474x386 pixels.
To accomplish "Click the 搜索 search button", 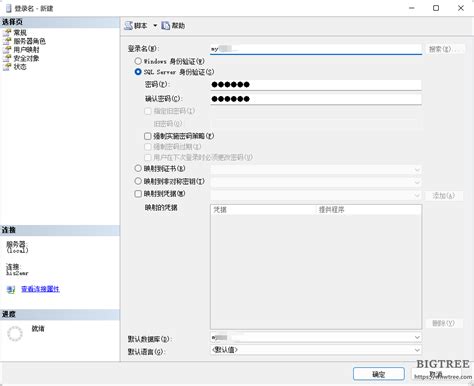I will point(444,49).
